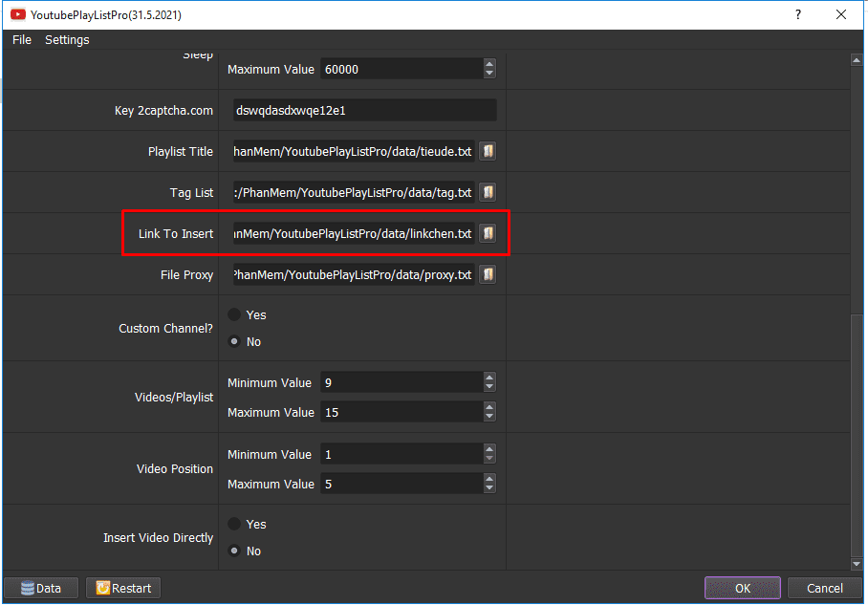Click the Insert Video Directly label

tap(158, 537)
